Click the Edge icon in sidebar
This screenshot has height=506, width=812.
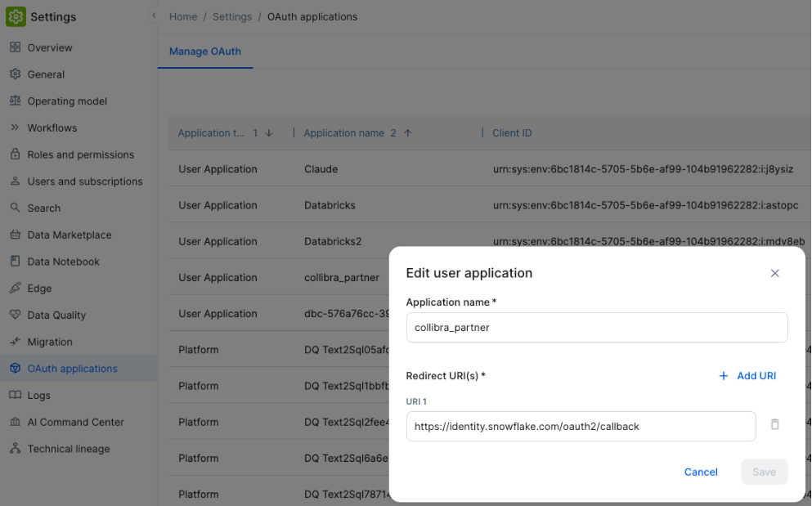click(15, 288)
